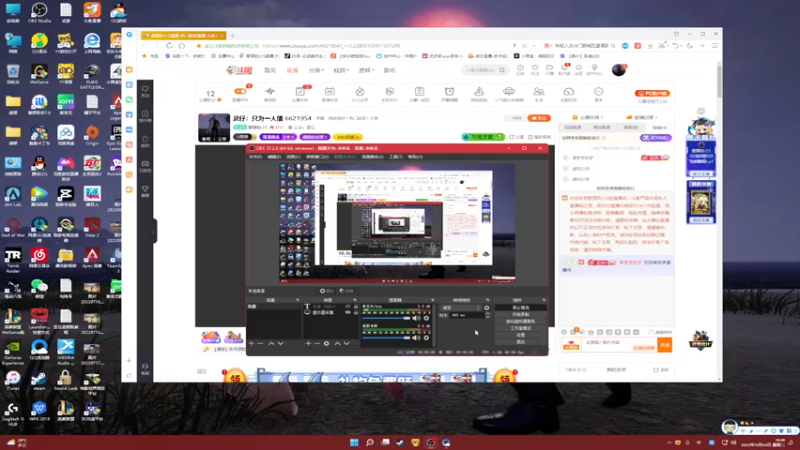Open the first menu in OBS menu bar
The image size is (800, 450).
(255, 157)
